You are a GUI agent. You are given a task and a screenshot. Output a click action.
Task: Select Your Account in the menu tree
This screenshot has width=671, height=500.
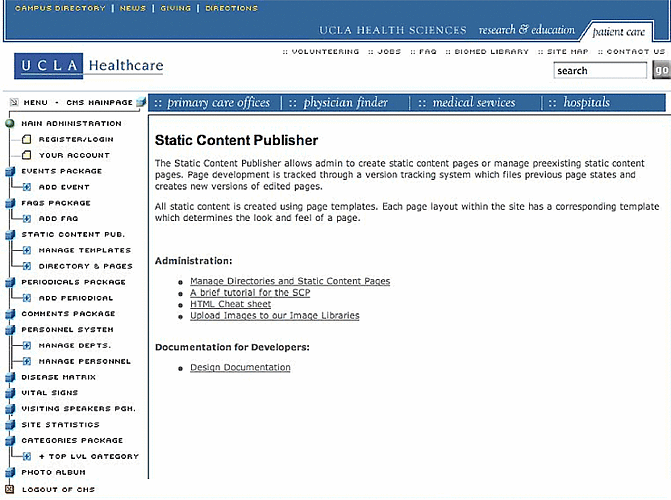coord(74,155)
